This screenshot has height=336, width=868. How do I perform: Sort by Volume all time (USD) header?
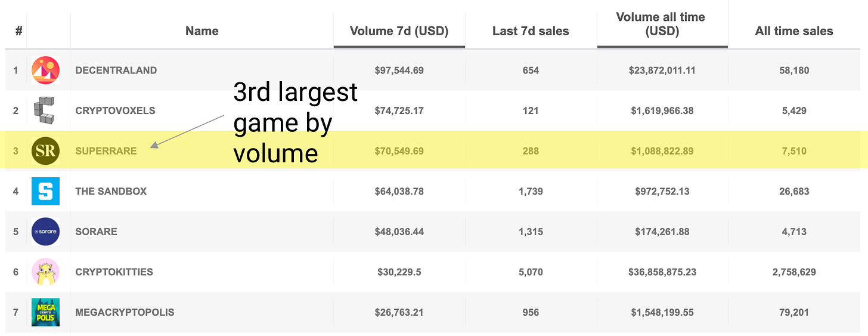[x=661, y=25]
